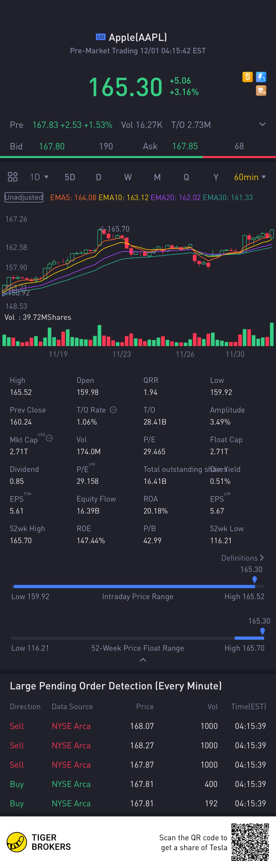The height and width of the screenshot is (868, 276).
Task: Tap the Tesla QR code
Action: coord(250,842)
